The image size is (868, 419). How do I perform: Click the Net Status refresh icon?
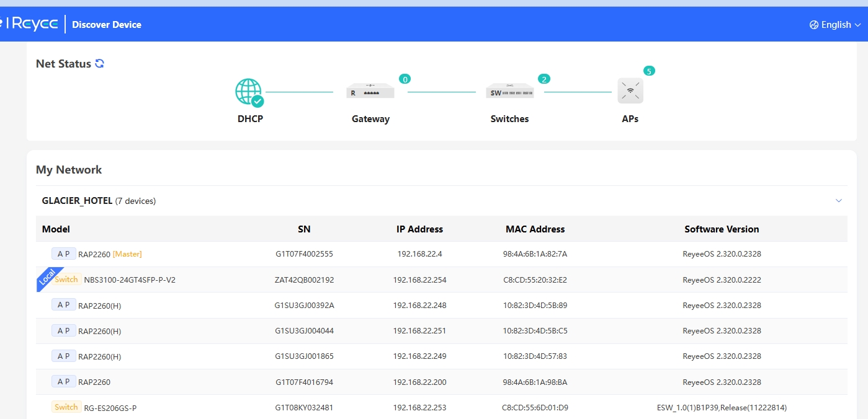99,63
